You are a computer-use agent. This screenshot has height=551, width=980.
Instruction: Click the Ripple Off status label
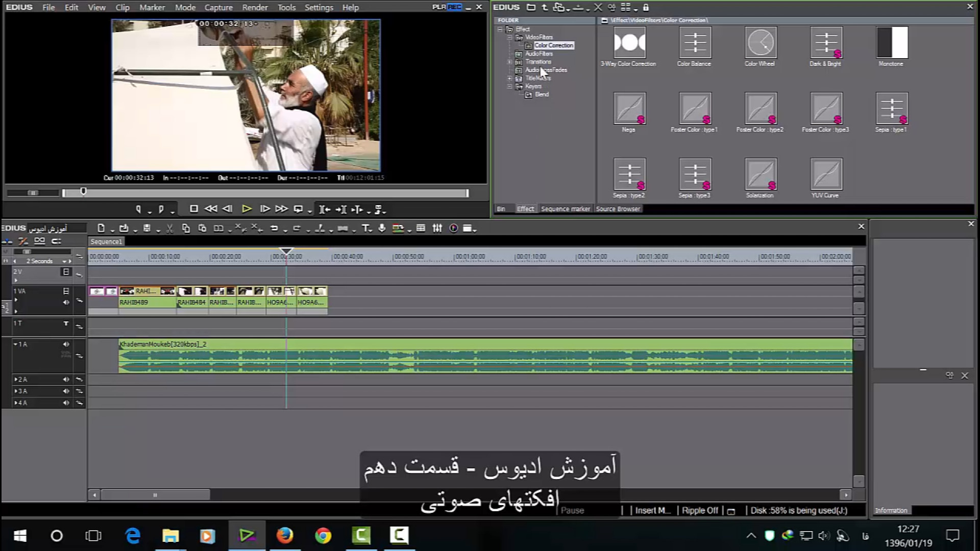[x=699, y=510]
